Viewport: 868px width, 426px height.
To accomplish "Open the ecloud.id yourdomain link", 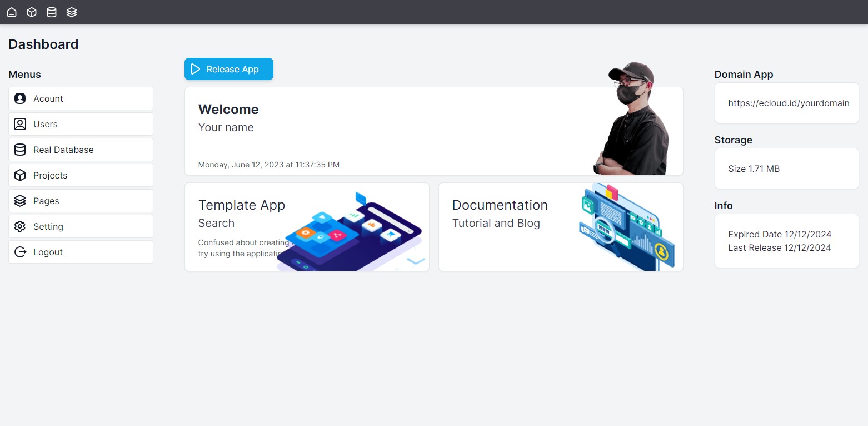I will (x=789, y=103).
